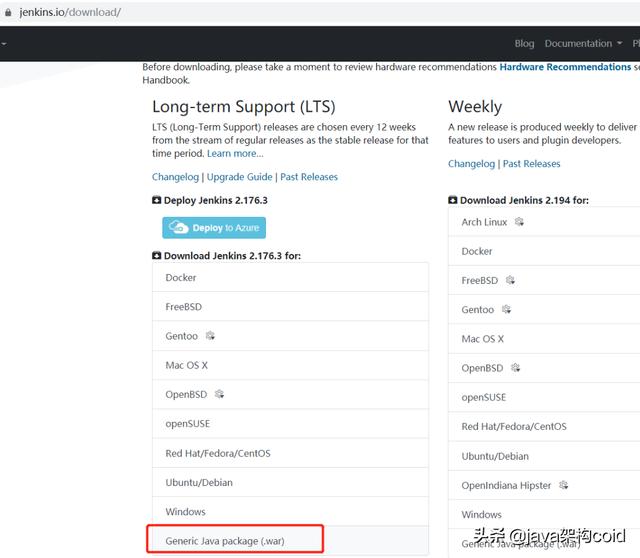Expand the Documentation dropdown menu

(x=583, y=43)
